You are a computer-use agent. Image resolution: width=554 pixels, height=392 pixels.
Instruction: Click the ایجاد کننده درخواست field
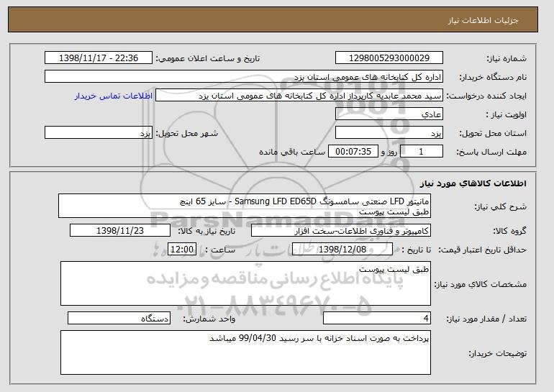[299, 96]
